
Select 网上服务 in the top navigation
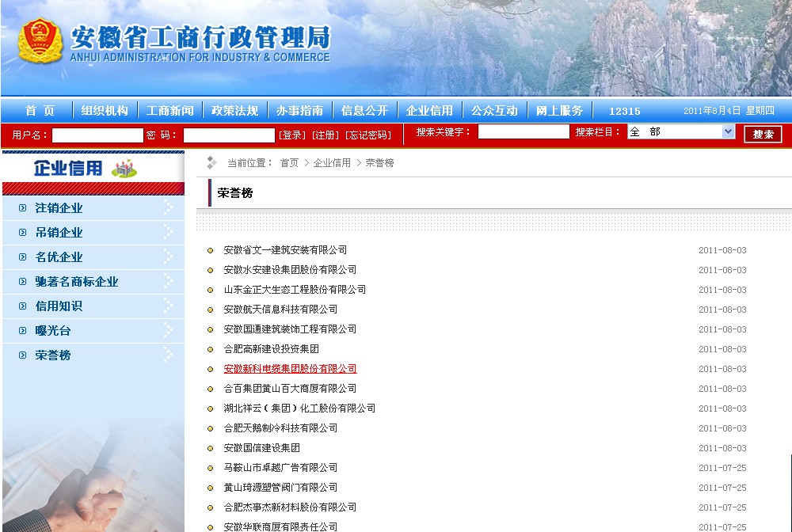pos(559,111)
